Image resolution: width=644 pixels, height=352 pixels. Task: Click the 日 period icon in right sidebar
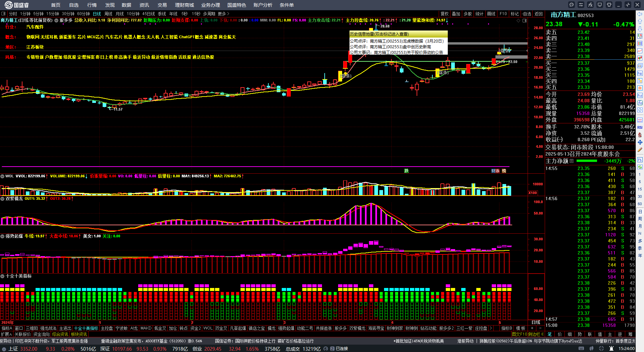[x=640, y=212]
